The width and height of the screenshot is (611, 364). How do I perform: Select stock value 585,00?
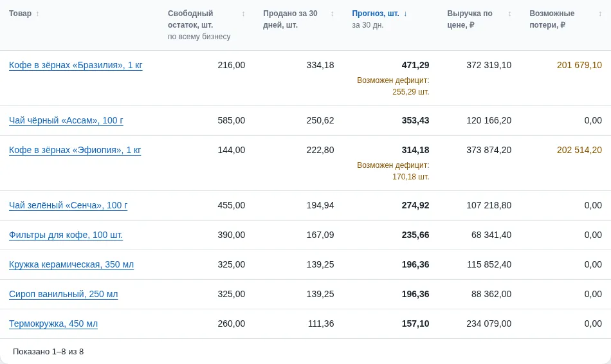click(x=232, y=120)
